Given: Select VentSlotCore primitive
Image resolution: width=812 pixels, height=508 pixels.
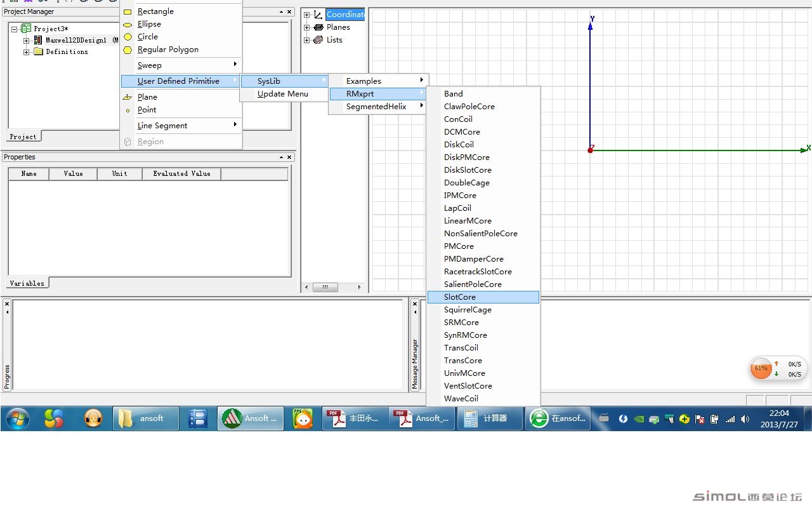Looking at the screenshot, I should pyautogui.click(x=483, y=386).
